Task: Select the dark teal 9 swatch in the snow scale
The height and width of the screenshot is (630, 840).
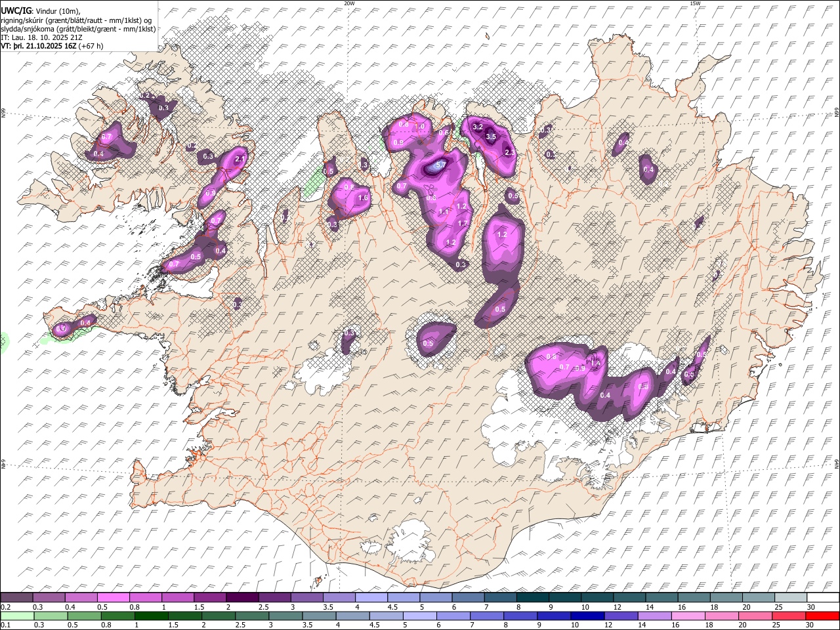Action: (x=564, y=598)
